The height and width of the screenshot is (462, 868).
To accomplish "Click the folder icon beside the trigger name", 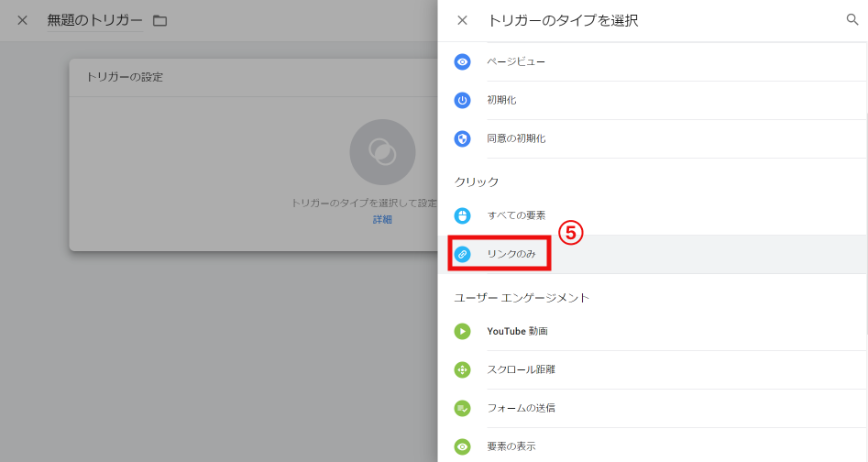I will [160, 21].
